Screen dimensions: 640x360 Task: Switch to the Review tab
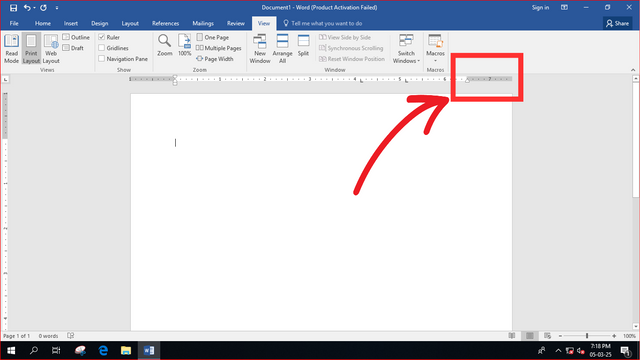[236, 23]
